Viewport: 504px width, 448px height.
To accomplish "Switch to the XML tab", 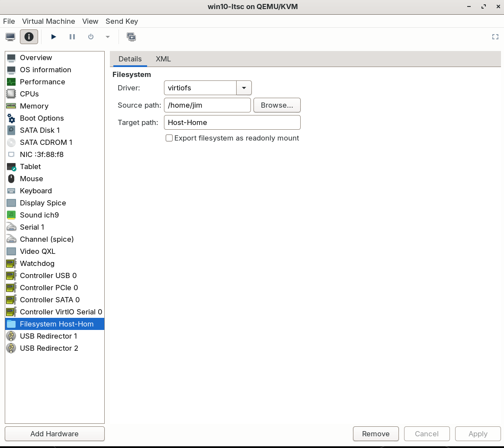I will pyautogui.click(x=163, y=59).
